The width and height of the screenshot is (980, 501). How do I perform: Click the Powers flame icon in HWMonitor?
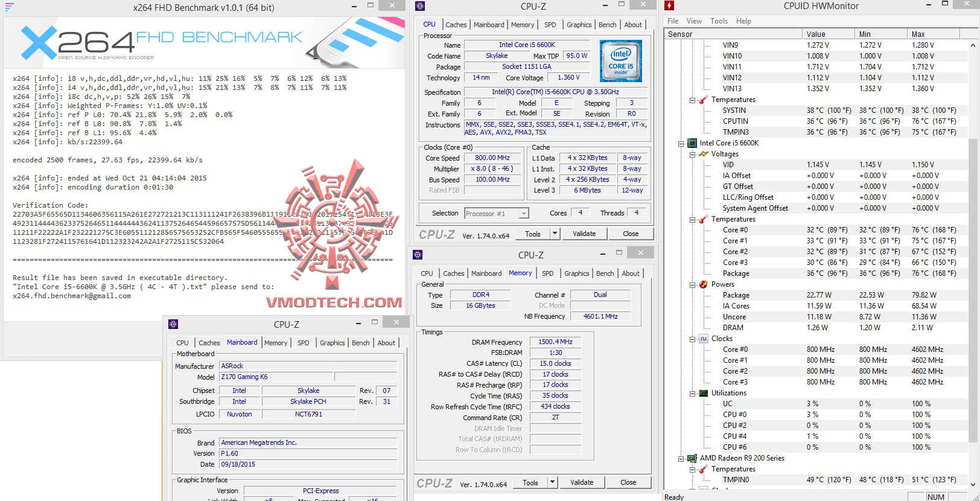(x=704, y=284)
